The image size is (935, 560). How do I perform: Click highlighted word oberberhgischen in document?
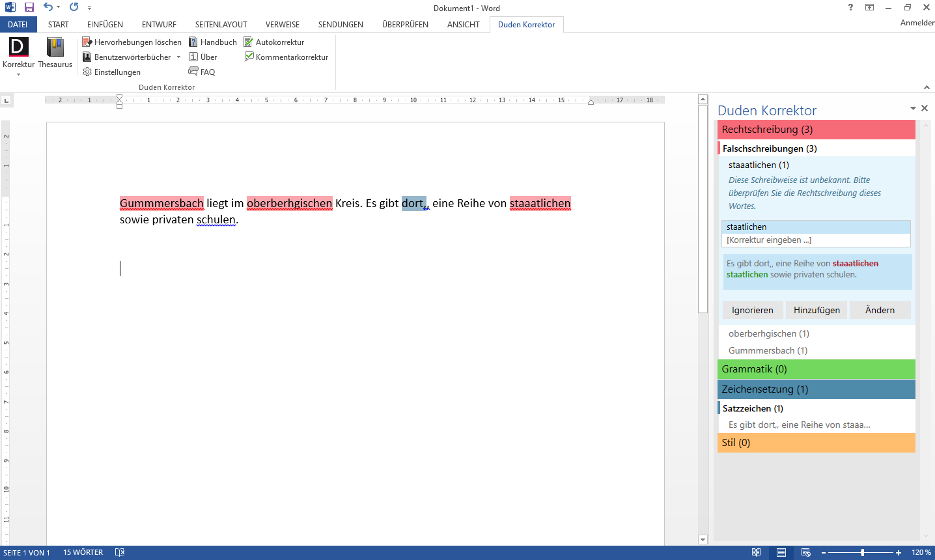tap(290, 203)
